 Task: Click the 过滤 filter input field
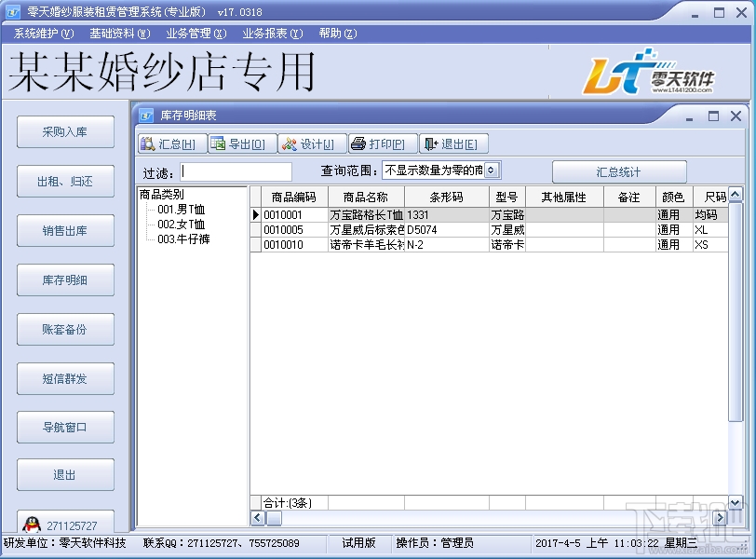(x=236, y=171)
